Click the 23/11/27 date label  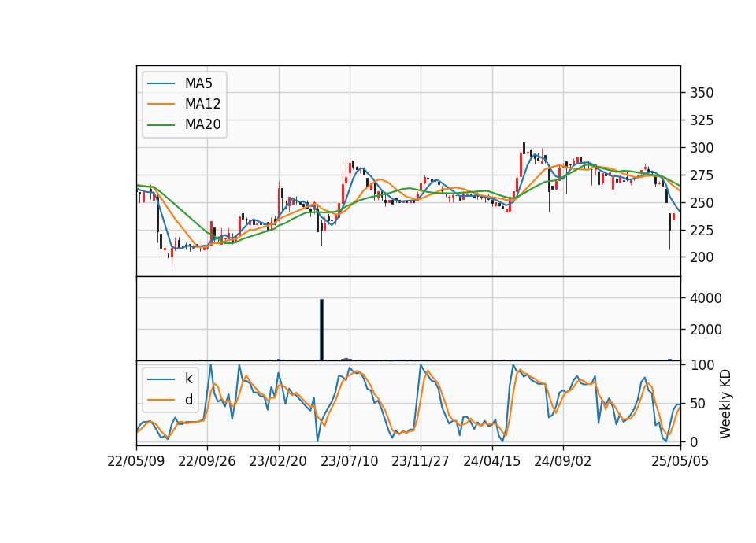tap(421, 461)
